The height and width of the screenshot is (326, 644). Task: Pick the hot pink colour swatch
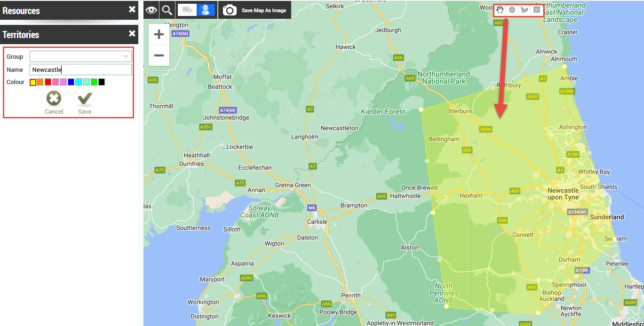[x=56, y=82]
